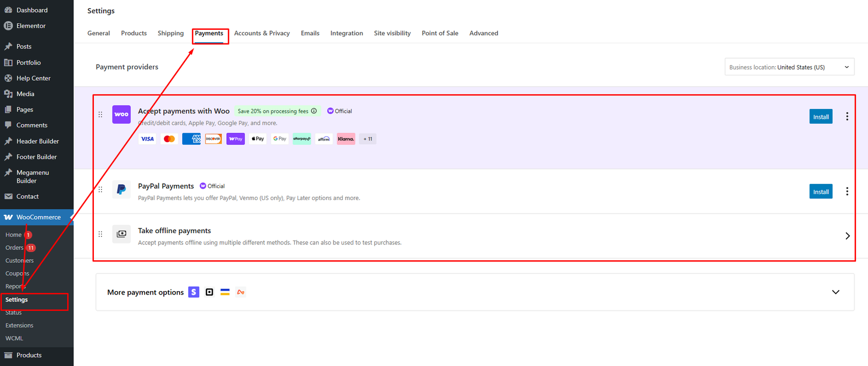The width and height of the screenshot is (868, 366).
Task: Open the Accounts & Privacy tab
Action: 262,33
